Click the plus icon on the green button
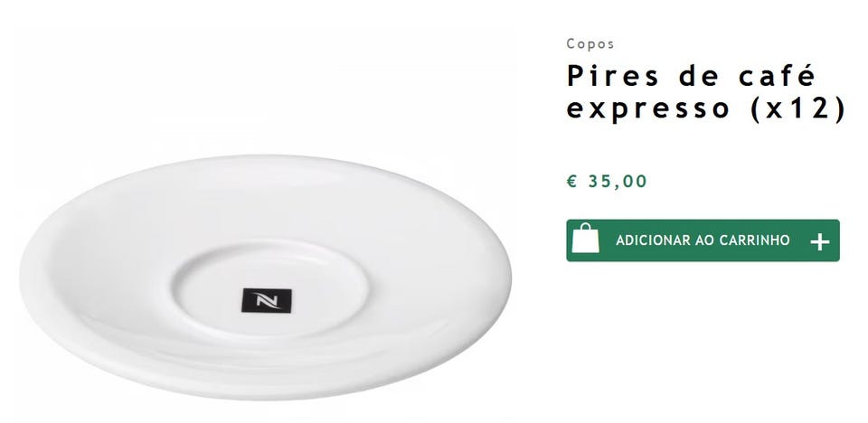Viewport: 868px width, 423px height. pyautogui.click(x=819, y=242)
